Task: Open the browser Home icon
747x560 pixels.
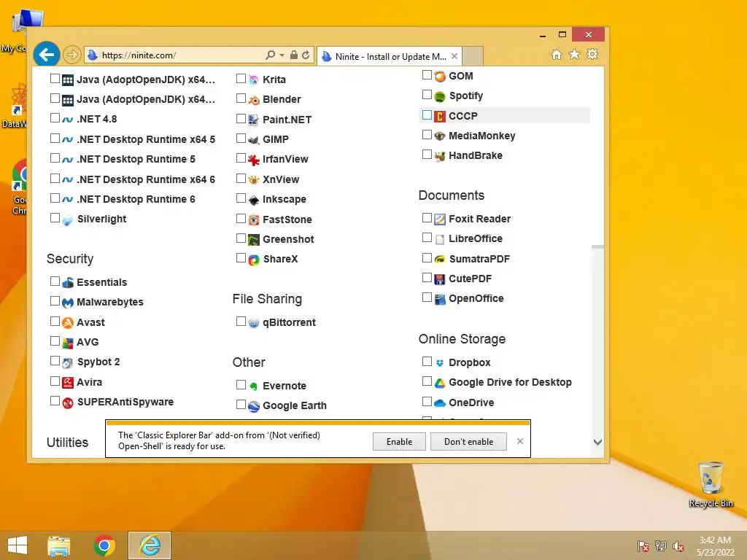Action: pyautogui.click(x=557, y=54)
